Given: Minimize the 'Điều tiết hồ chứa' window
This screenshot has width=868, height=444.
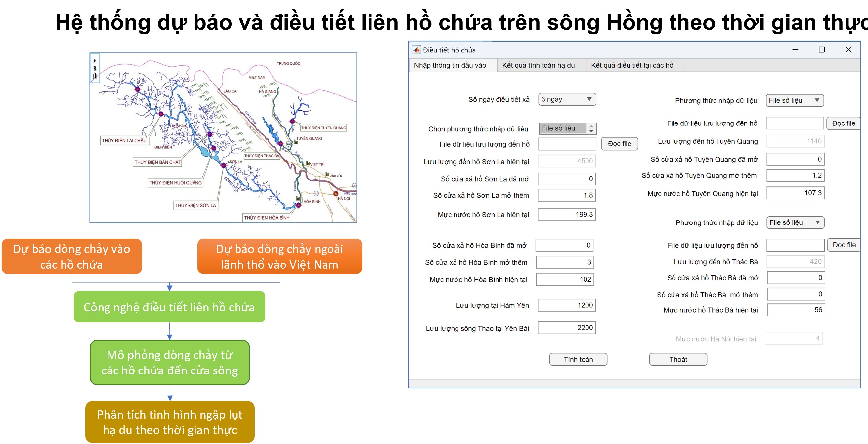Looking at the screenshot, I should [x=795, y=50].
